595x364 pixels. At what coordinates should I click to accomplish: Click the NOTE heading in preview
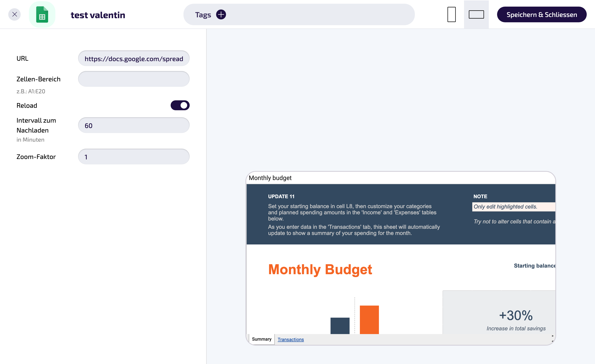(480, 197)
